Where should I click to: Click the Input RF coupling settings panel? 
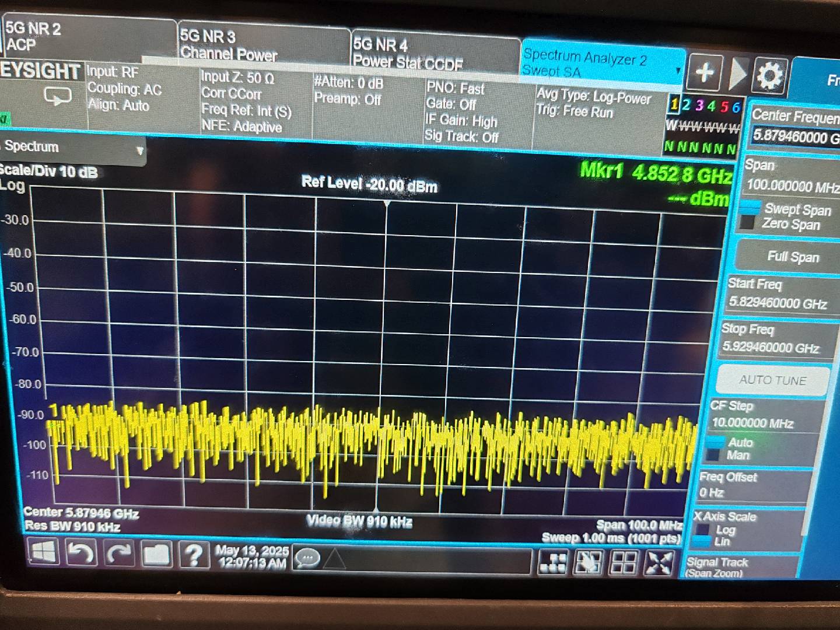(142, 96)
